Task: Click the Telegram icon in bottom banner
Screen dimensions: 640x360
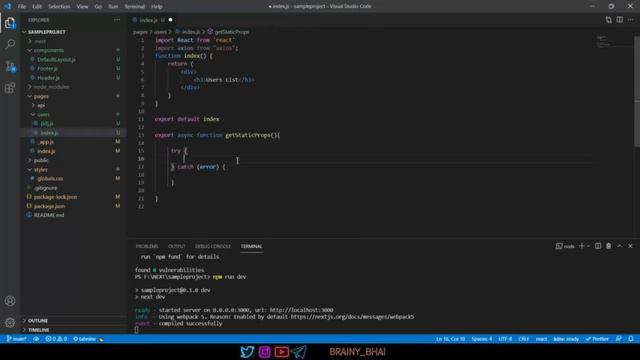Action: coord(299,351)
